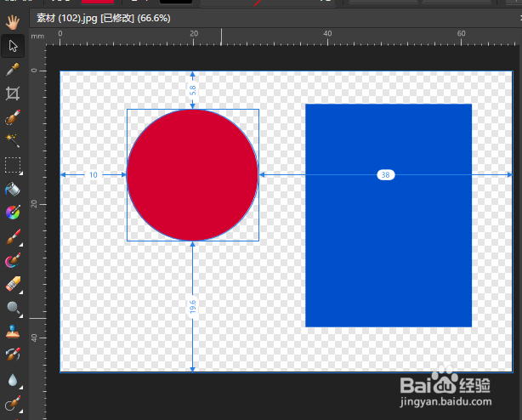
Task: Select the Clone Stamp tool
Action: 13,332
